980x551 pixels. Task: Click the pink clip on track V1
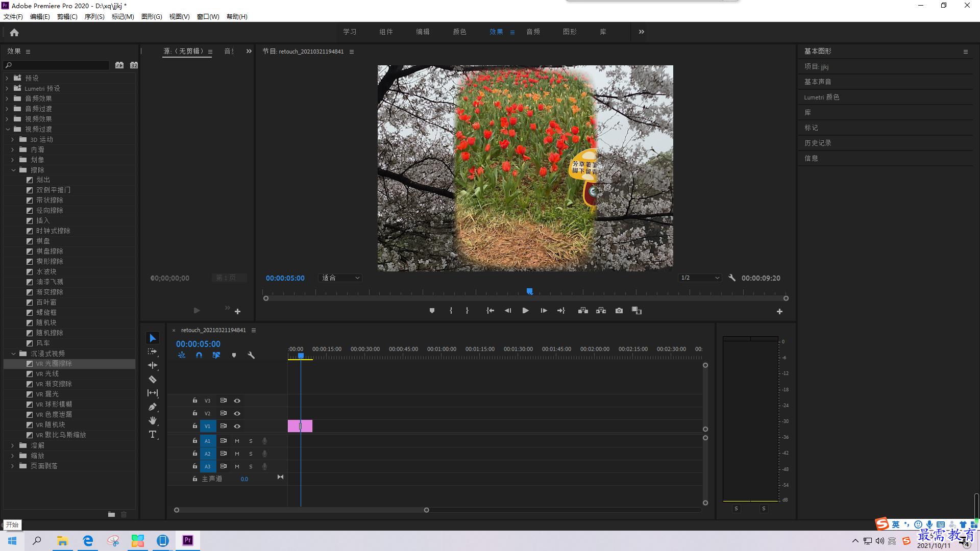point(300,426)
